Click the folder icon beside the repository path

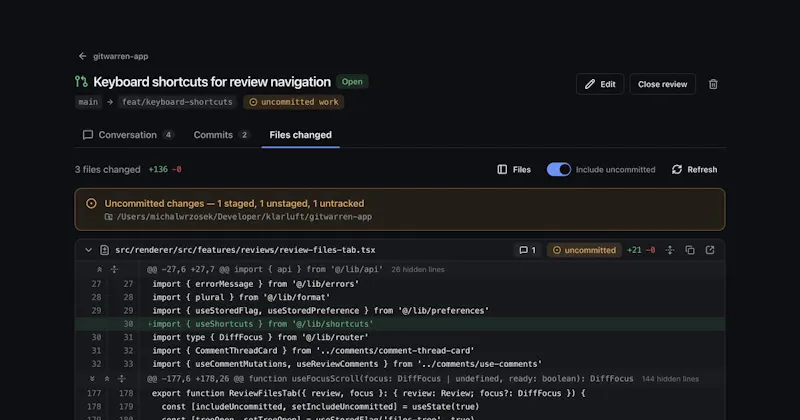(x=109, y=217)
